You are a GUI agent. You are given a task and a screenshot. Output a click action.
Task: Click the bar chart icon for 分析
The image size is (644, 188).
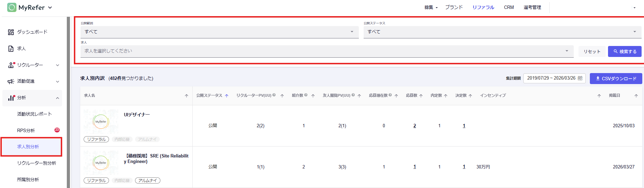(x=11, y=98)
